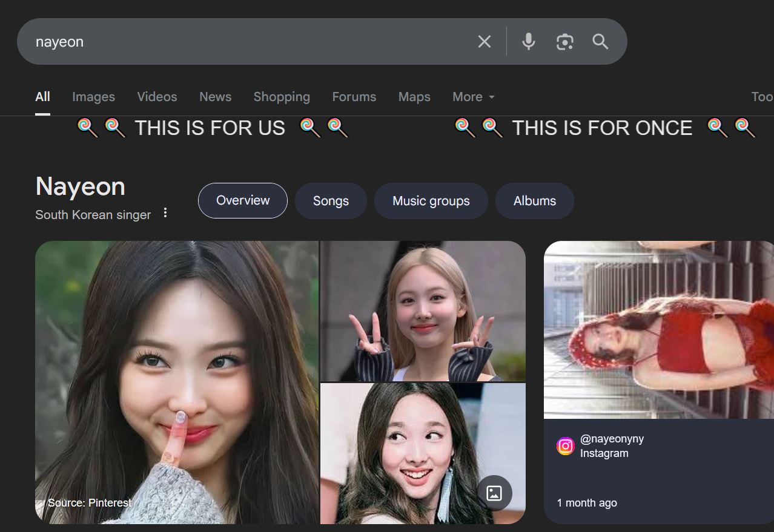Open the large photo sourced from Pinterest

[177, 383]
